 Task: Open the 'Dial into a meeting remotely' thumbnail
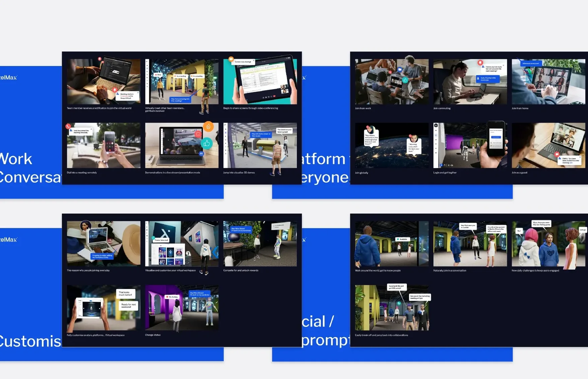click(103, 145)
